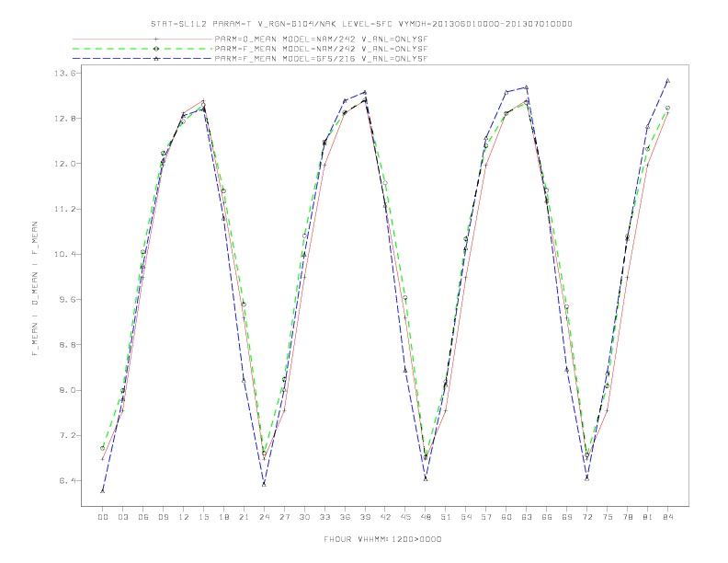Click the y-axis value 12.8
The height and width of the screenshot is (563, 728).
click(64, 119)
